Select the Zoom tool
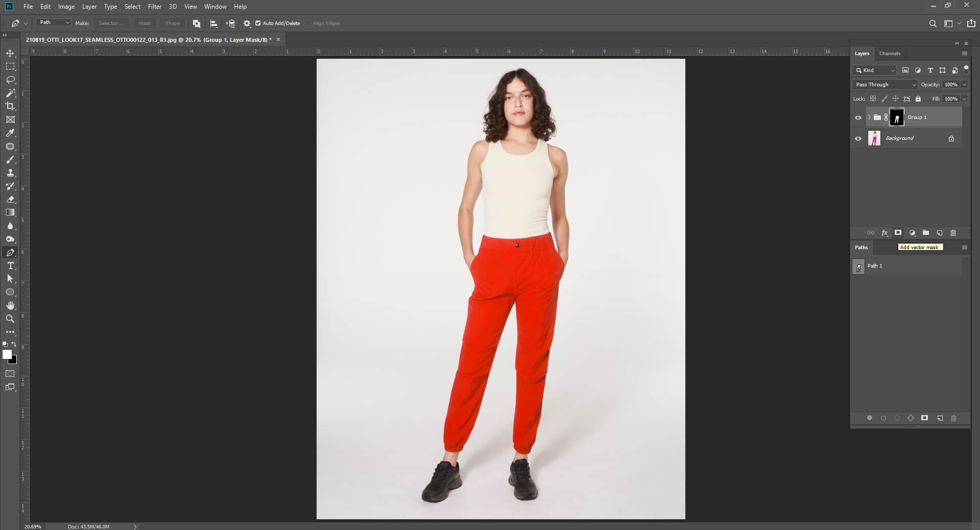 (x=10, y=319)
